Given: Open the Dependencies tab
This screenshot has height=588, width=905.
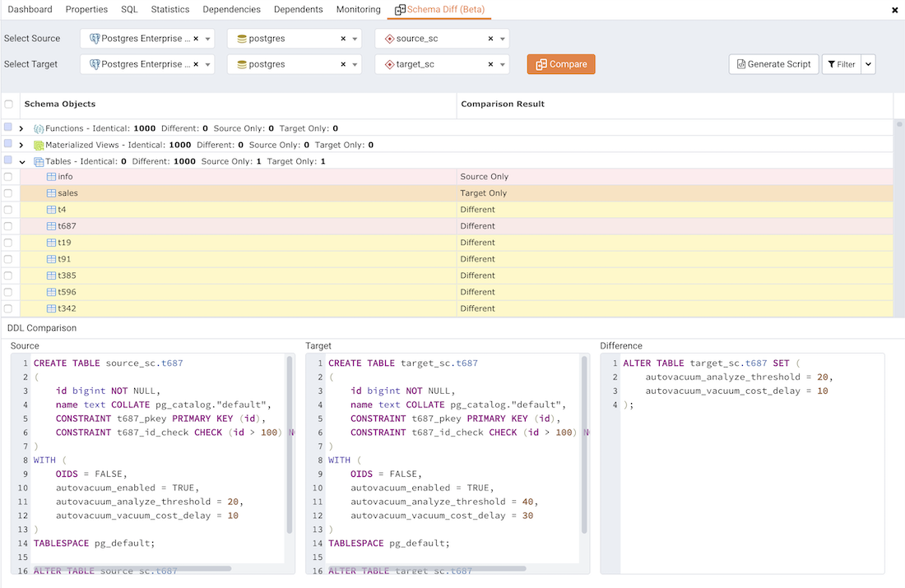Looking at the screenshot, I should coord(231,10).
